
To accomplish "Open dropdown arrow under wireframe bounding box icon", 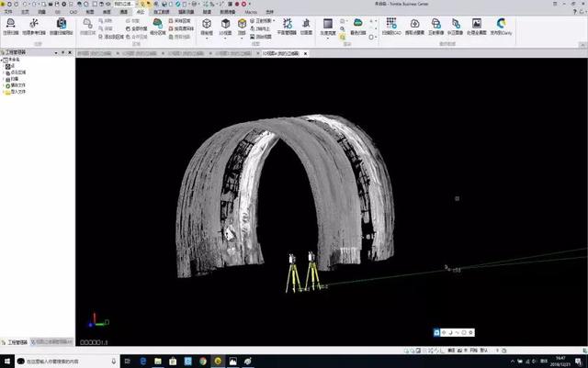I will [207, 39].
